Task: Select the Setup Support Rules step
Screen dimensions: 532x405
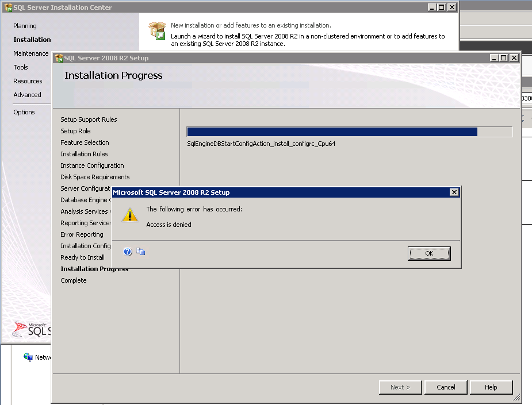Action: click(x=89, y=119)
